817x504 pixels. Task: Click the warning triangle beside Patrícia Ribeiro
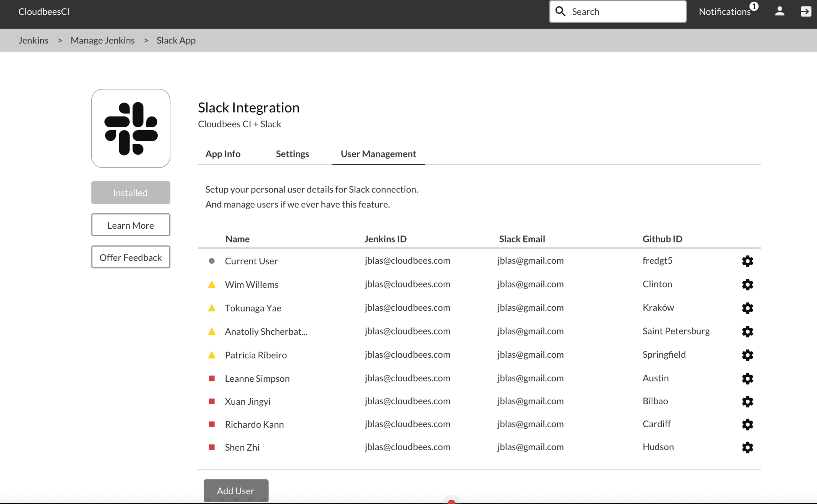(x=212, y=355)
